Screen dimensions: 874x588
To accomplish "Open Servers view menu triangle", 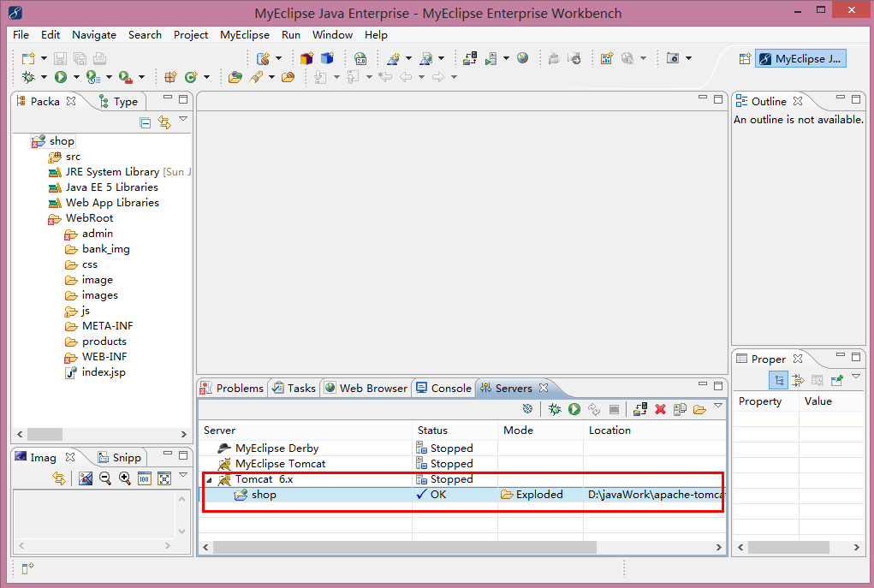I will click(718, 407).
